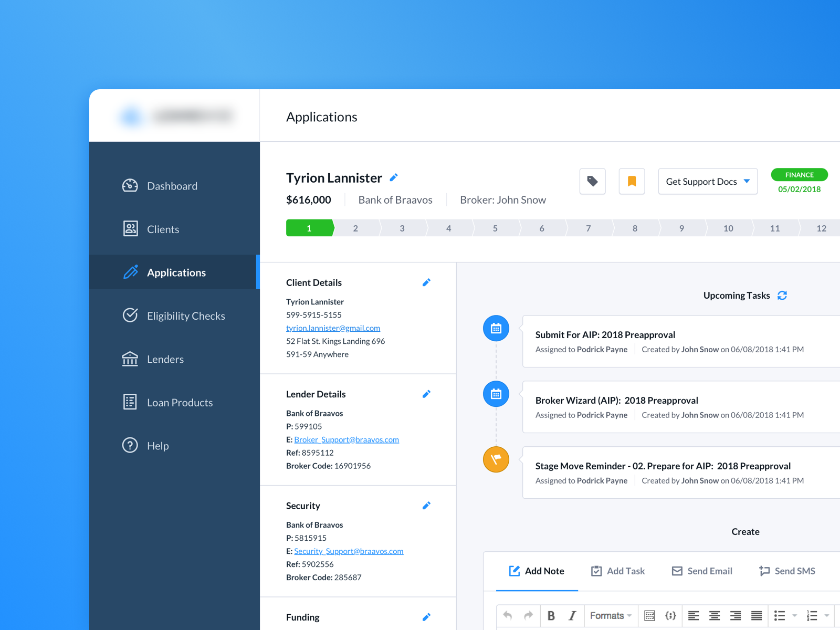Edit the Security section
Screen dimensions: 840x630
click(x=426, y=505)
